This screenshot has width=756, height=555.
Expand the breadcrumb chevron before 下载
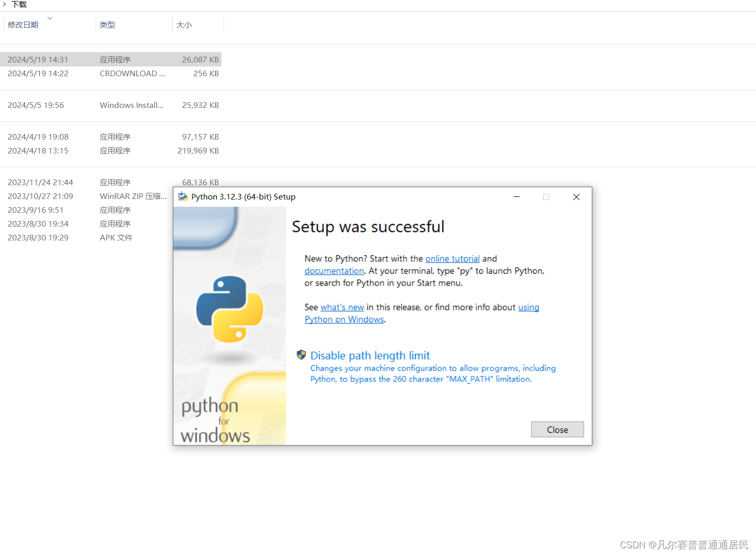click(x=5, y=4)
